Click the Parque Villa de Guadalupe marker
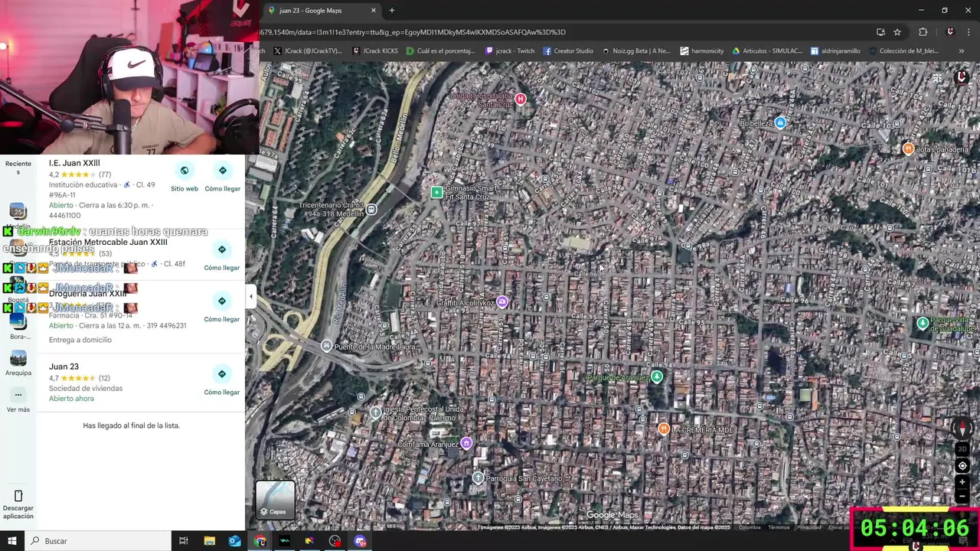Screen dimensions: 980x551 (x=923, y=323)
